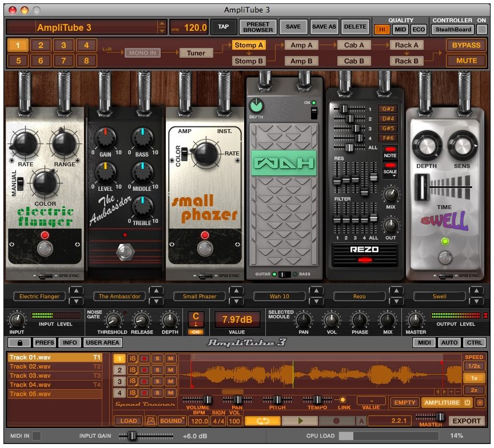Stomp the Small Phazer footswitch

(205, 249)
